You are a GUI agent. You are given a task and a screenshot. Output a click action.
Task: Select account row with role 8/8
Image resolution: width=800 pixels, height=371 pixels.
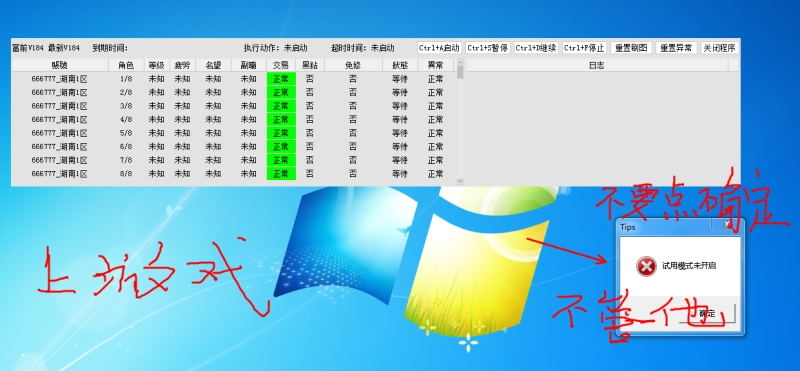point(233,174)
